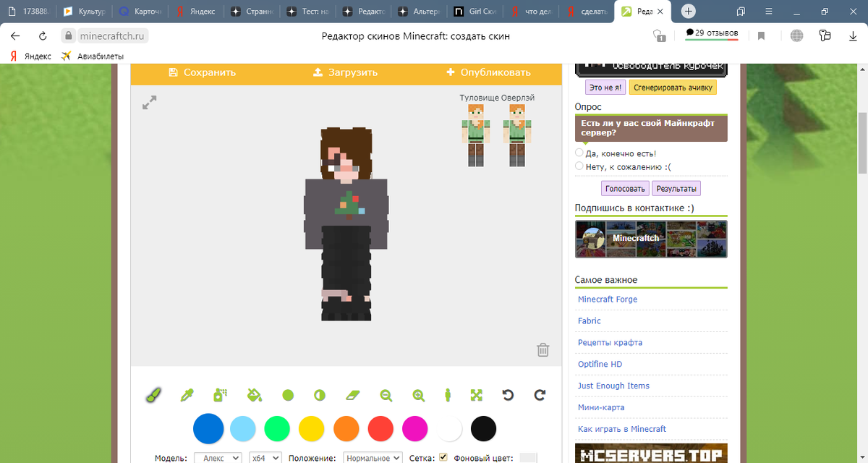Viewport: 868px width, 463px height.
Task: Pick the black color swatch
Action: (x=484, y=429)
